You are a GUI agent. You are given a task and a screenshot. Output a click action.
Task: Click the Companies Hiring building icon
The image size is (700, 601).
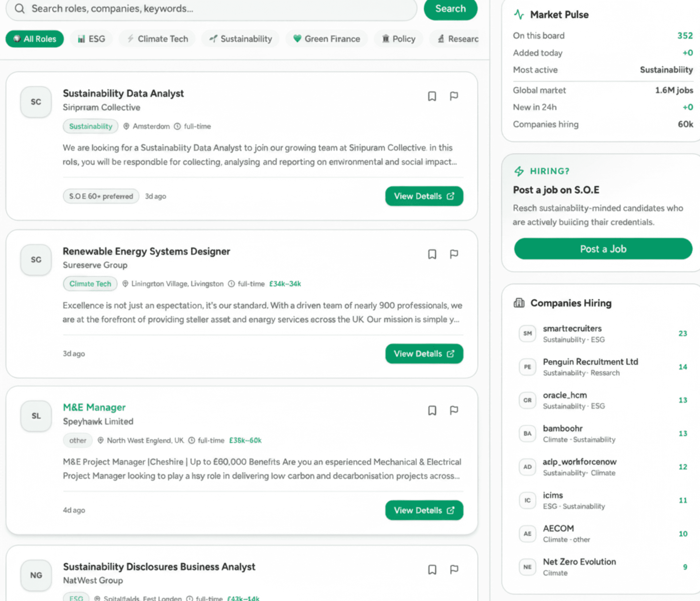[x=519, y=303]
